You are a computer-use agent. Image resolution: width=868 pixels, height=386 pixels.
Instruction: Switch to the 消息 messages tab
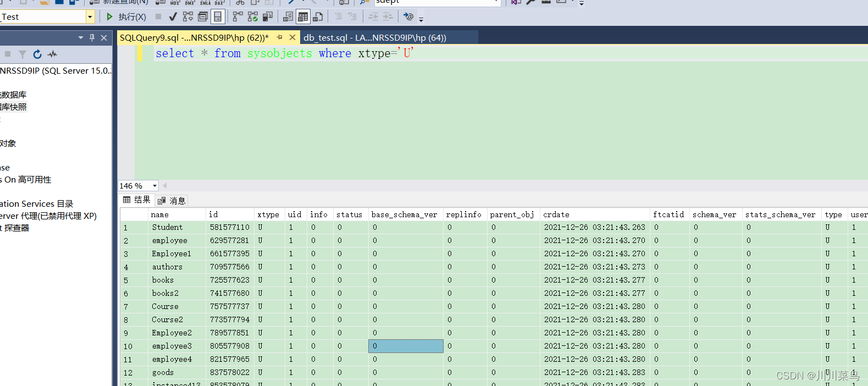click(x=172, y=201)
